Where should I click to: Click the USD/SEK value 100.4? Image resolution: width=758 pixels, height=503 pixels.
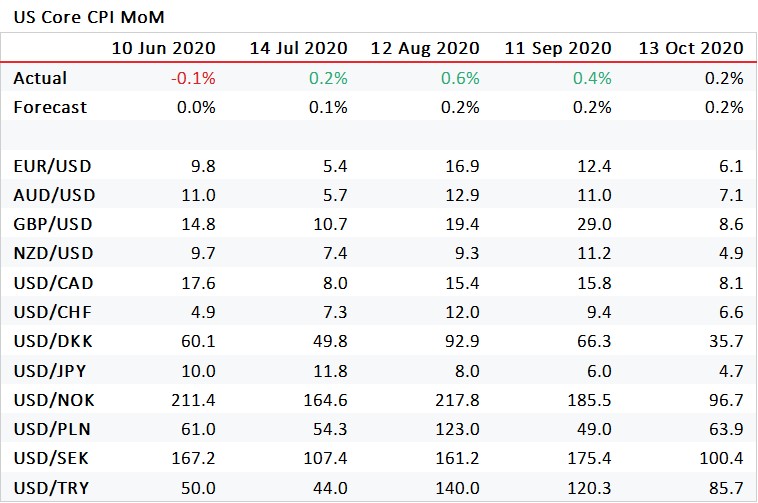[x=721, y=460]
